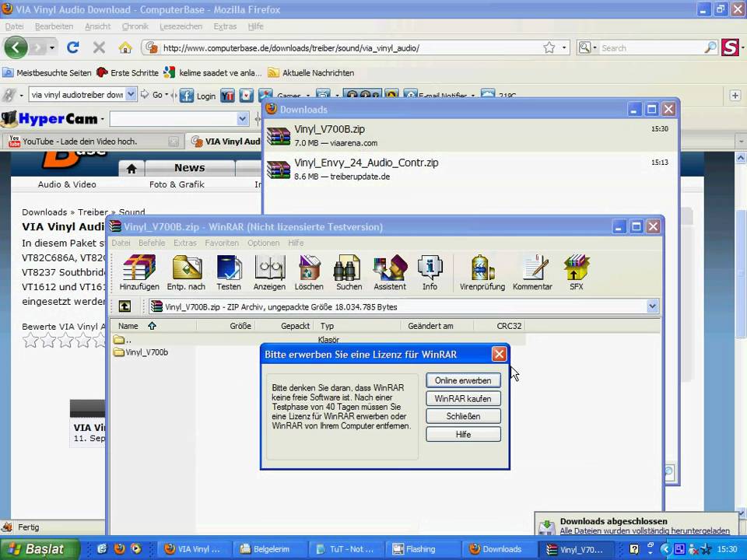
Task: Switch to TuT - Not taskbar item
Action: coord(345,549)
